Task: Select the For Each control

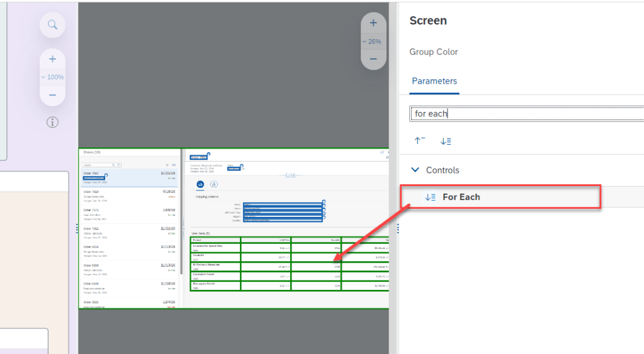Action: [461, 197]
